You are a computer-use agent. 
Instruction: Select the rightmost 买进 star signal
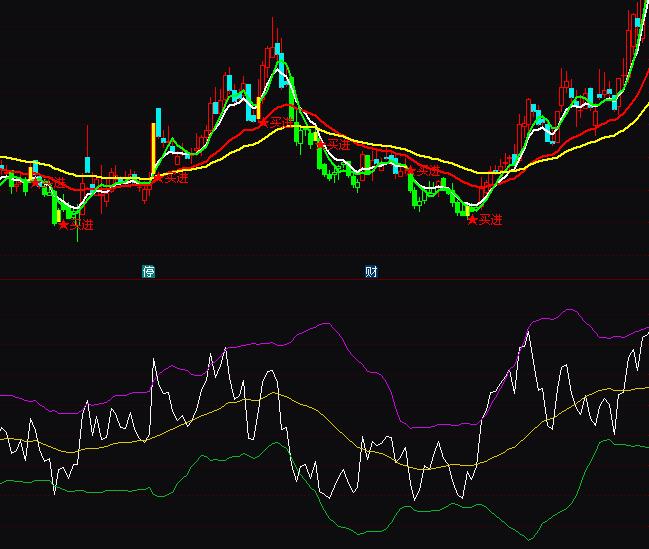click(x=473, y=219)
